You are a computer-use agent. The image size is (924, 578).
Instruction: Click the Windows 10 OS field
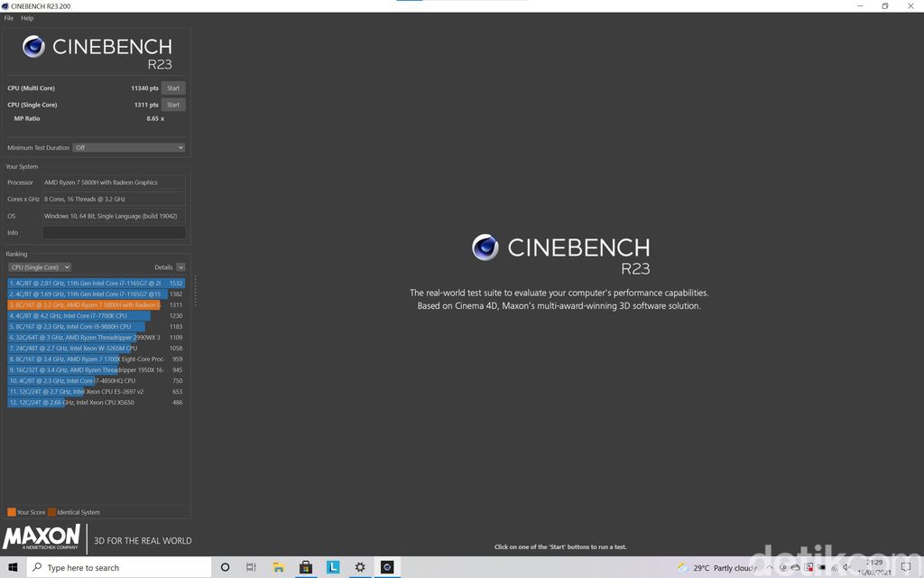[x=115, y=216]
